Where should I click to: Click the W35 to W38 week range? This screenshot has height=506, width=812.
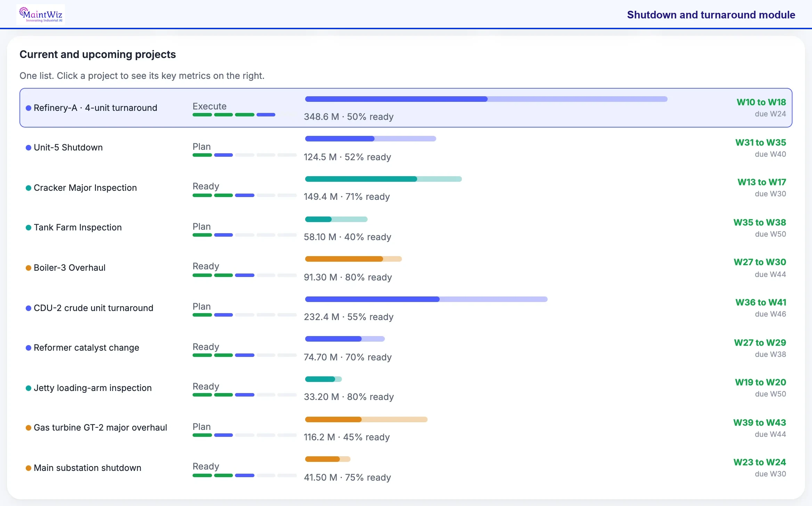(x=760, y=222)
